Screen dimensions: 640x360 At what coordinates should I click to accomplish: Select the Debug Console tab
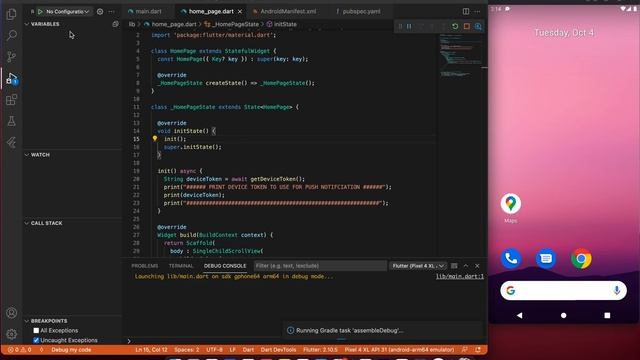point(225,266)
